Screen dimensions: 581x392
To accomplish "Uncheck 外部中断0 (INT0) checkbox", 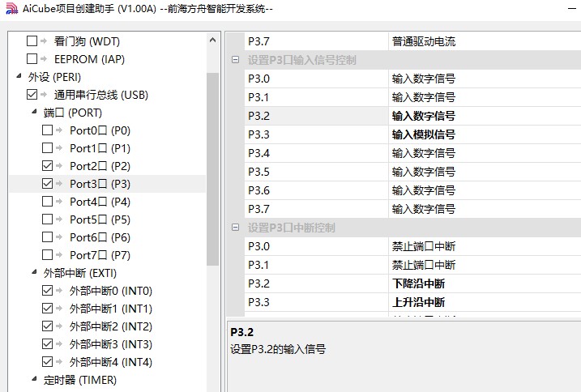I will point(48,291).
